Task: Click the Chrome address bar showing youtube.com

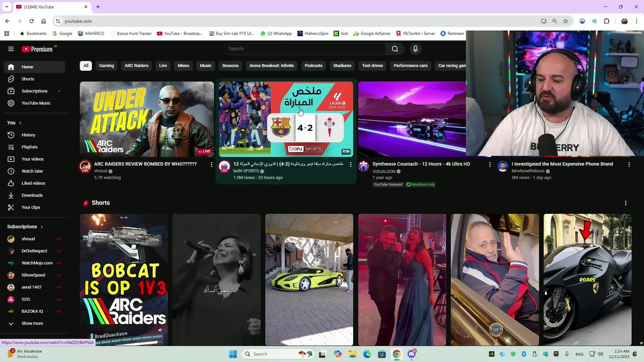Action: pyautogui.click(x=297, y=21)
